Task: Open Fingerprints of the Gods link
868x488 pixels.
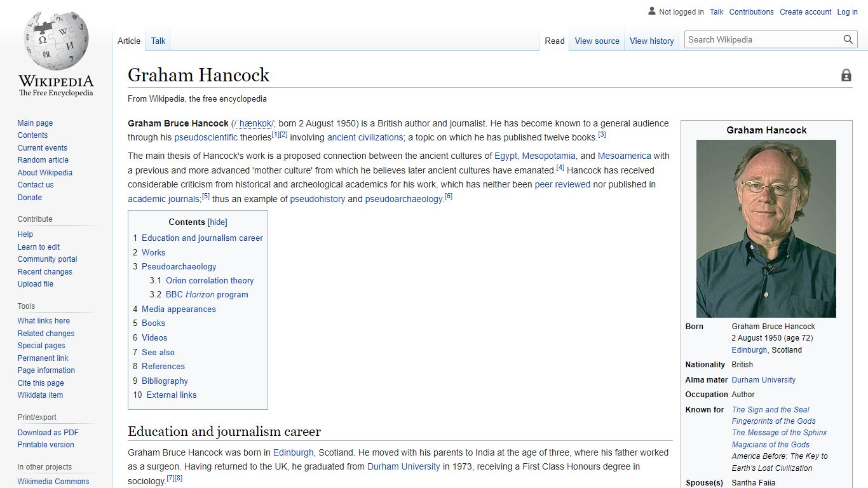Action: [x=774, y=421]
